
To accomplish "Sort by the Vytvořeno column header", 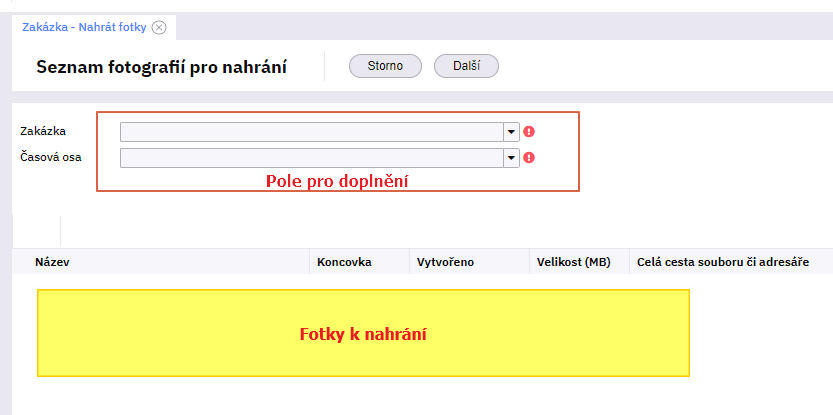I will tap(445, 262).
